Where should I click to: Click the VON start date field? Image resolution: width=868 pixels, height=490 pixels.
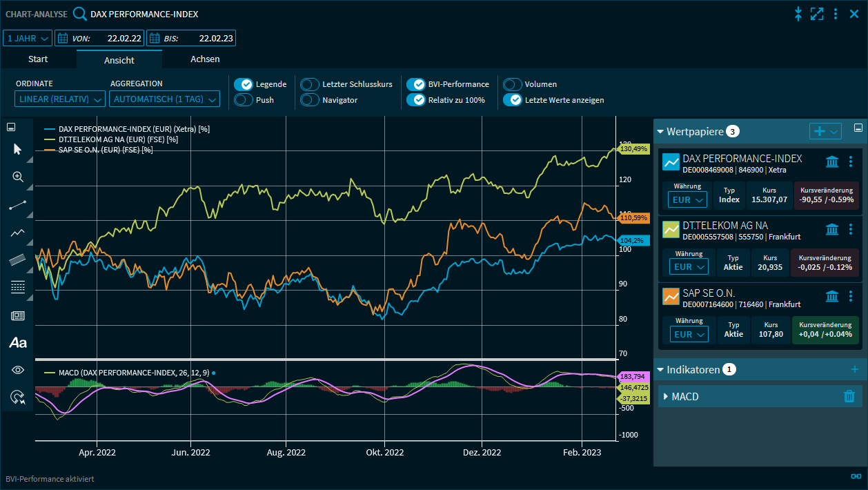tap(100, 38)
